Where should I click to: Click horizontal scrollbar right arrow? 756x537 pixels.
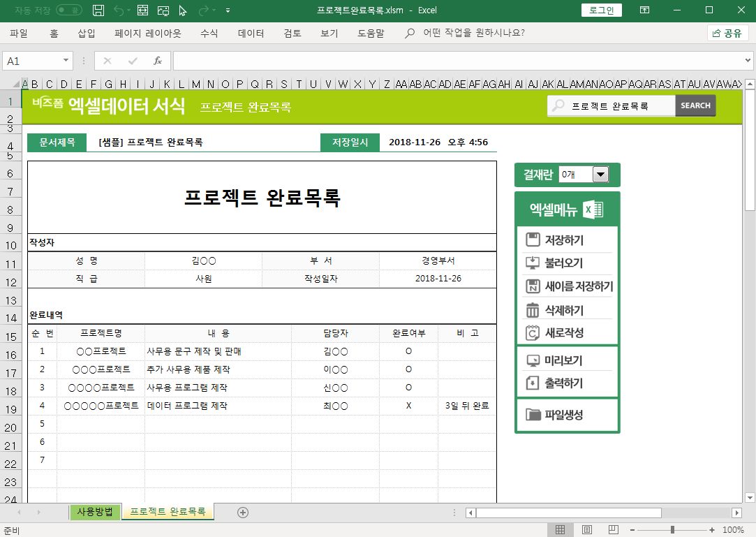(736, 513)
